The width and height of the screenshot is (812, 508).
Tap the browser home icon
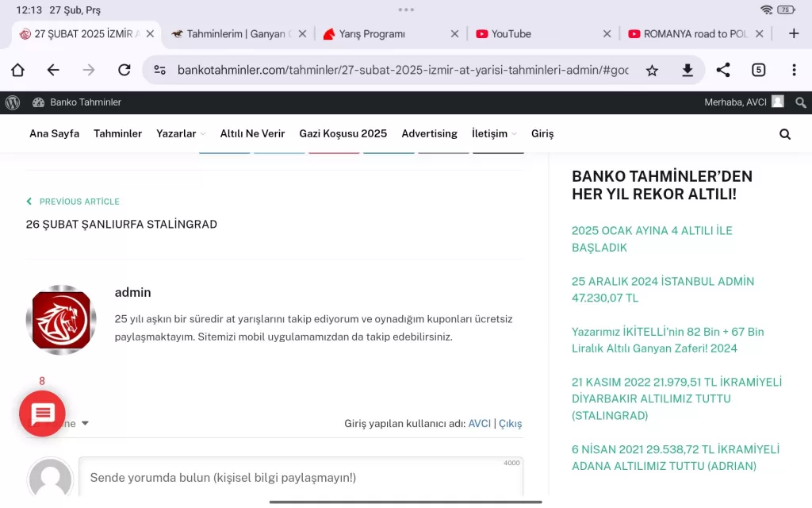pos(17,70)
